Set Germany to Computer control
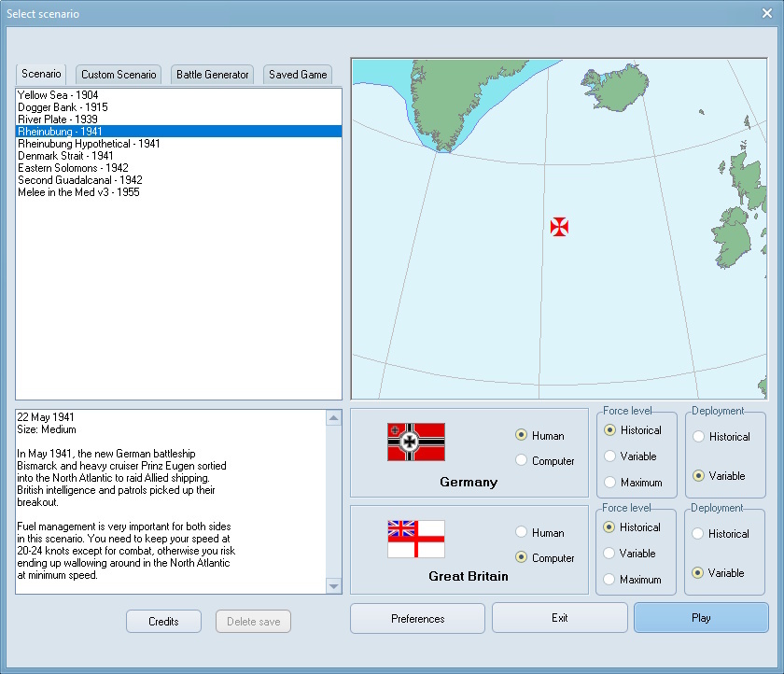 click(521, 461)
